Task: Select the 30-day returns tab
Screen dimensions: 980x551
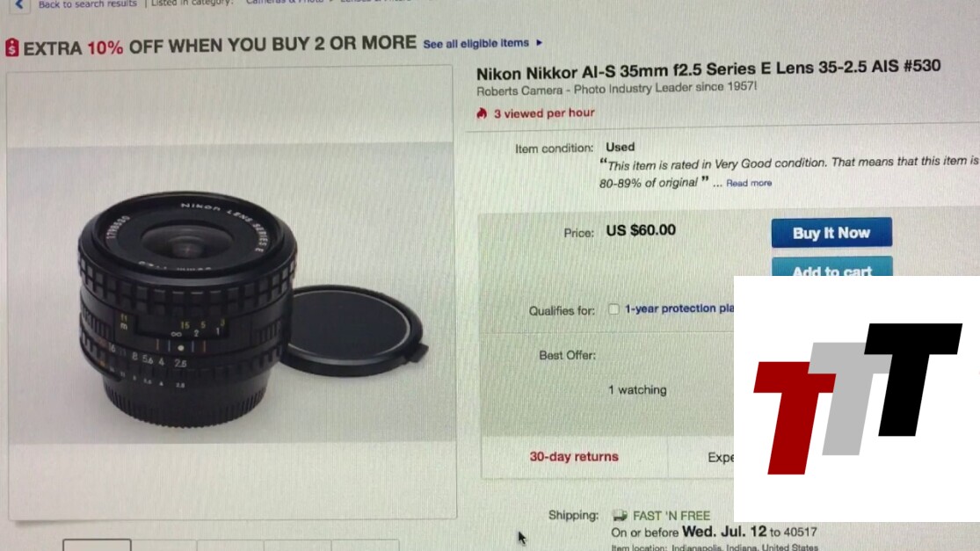Action: point(574,457)
